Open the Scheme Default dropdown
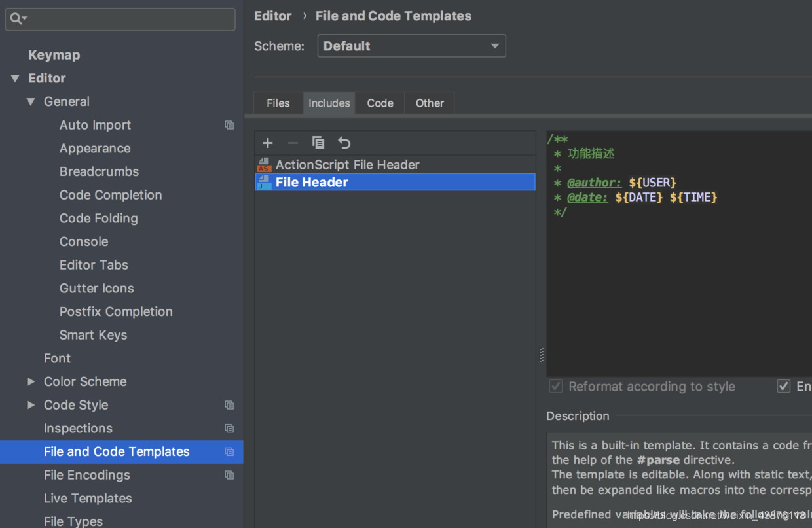 click(411, 46)
